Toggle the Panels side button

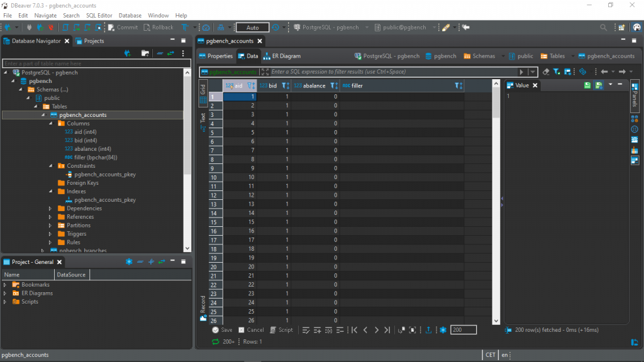635,97
